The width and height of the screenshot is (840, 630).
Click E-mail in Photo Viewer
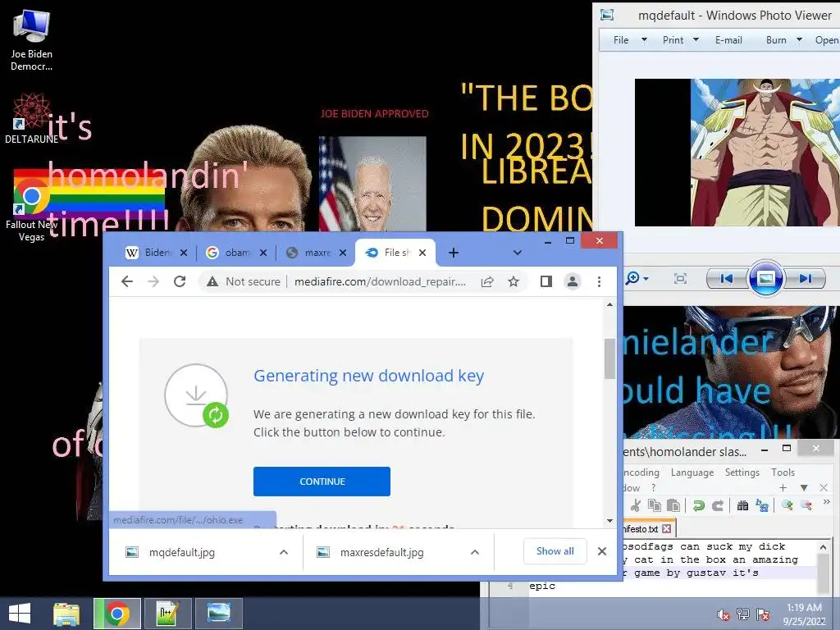[x=728, y=40]
